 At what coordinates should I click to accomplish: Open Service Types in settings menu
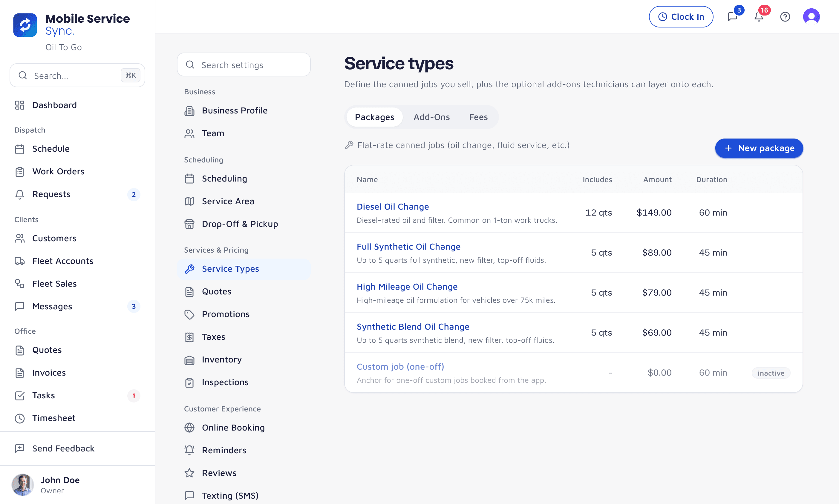(244, 269)
